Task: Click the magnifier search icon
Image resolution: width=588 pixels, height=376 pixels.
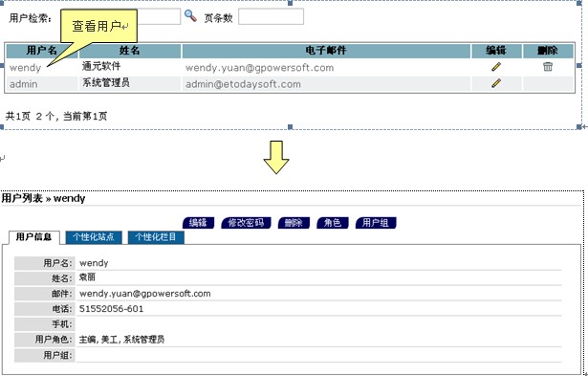Action: tap(190, 15)
